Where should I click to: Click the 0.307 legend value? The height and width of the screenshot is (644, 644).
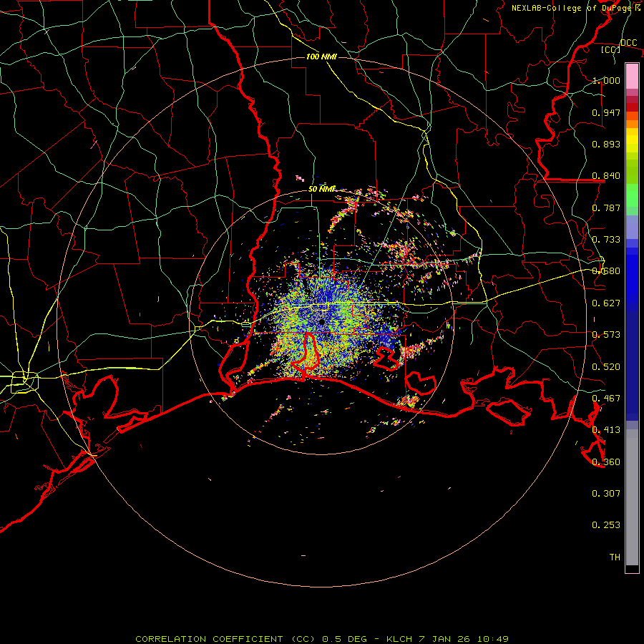tap(606, 494)
